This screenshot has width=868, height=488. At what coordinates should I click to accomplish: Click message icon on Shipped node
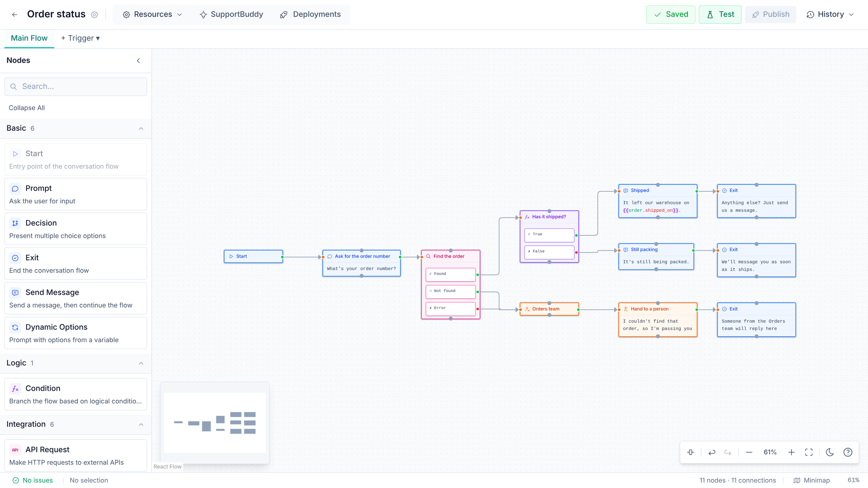(626, 191)
